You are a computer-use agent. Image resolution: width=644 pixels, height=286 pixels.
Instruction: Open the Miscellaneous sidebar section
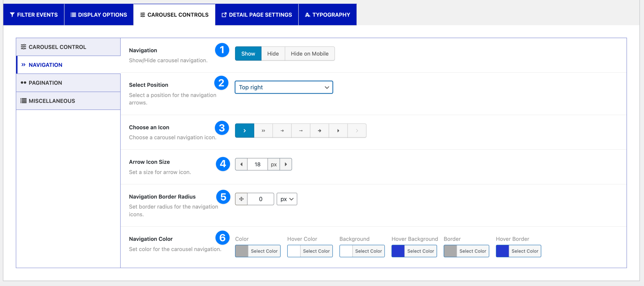pyautogui.click(x=68, y=101)
